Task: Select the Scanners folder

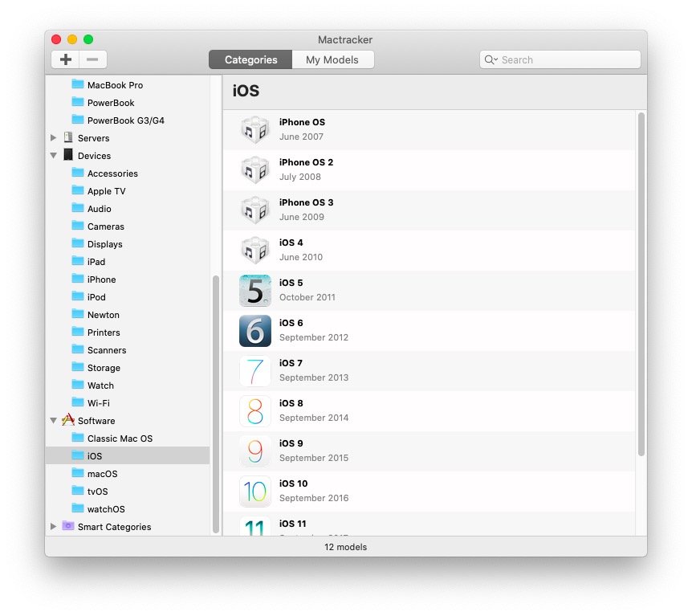Action: (x=127, y=349)
